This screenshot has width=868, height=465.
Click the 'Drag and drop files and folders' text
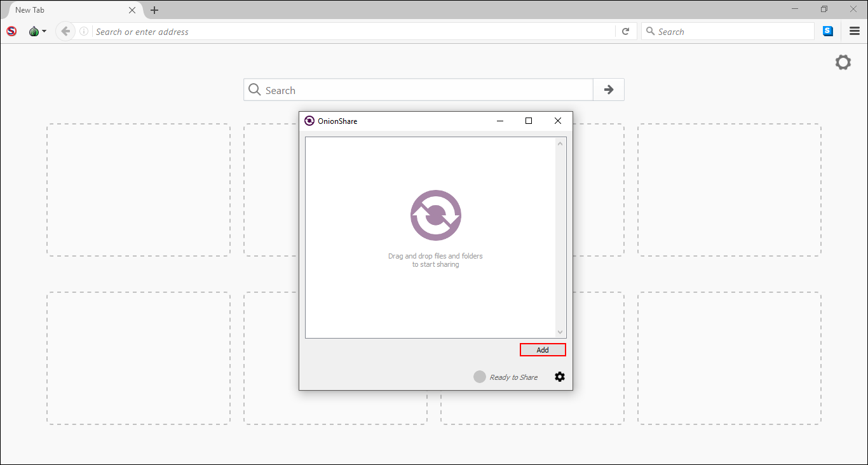click(435, 256)
